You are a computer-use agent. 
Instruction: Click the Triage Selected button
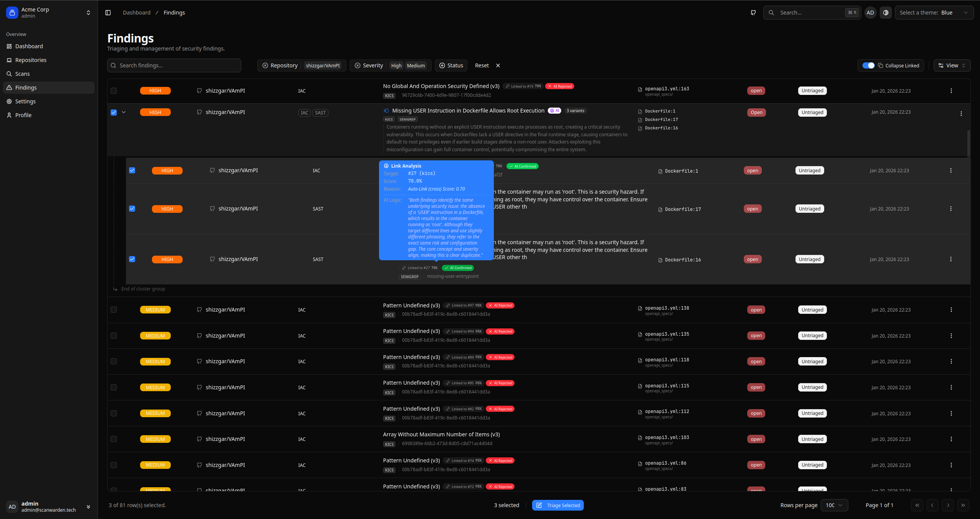coord(558,505)
